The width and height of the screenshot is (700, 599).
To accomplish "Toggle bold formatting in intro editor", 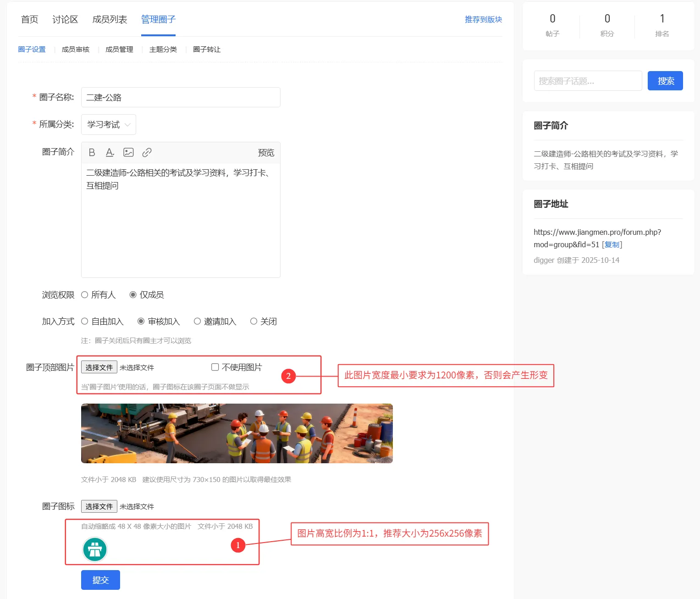I will pyautogui.click(x=92, y=152).
